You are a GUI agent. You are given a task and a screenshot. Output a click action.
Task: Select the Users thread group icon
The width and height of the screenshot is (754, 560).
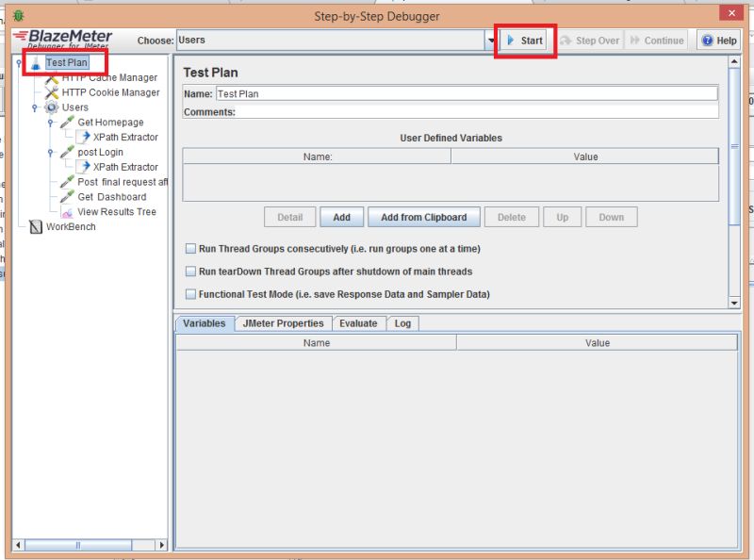click(x=53, y=107)
